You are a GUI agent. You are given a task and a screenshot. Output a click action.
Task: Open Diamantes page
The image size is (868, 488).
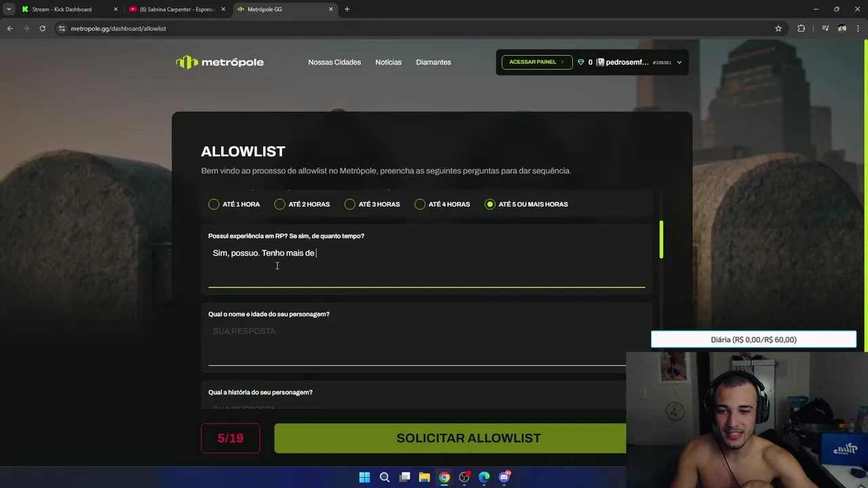(x=433, y=62)
